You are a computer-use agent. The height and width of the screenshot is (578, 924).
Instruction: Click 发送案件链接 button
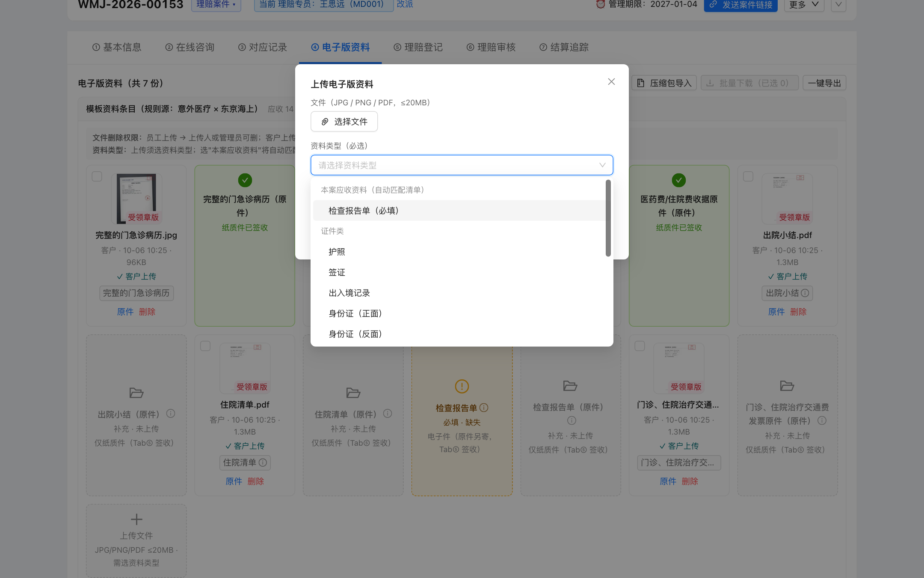[740, 5]
